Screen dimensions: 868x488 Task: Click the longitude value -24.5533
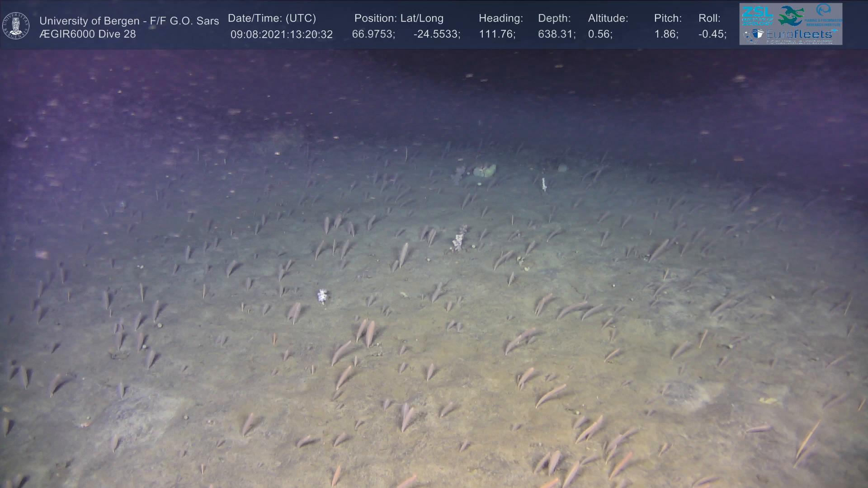[436, 34]
